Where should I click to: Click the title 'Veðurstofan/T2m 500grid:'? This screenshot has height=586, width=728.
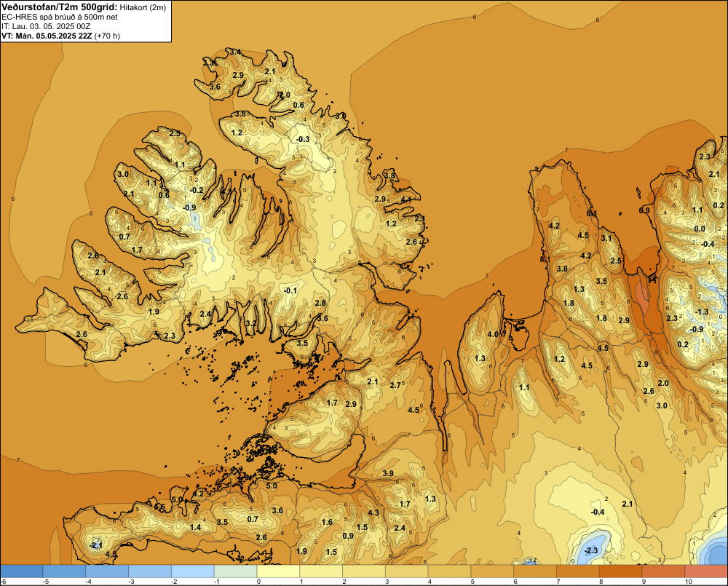click(x=60, y=7)
